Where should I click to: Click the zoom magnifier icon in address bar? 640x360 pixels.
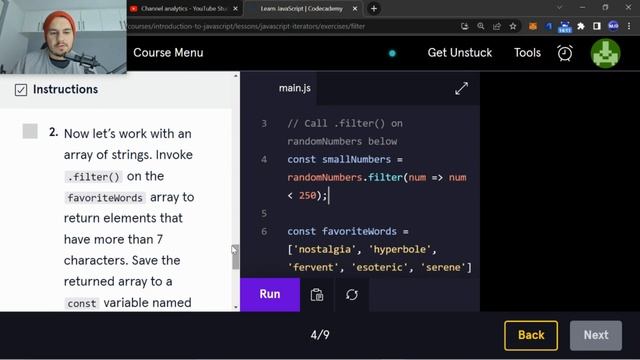click(481, 27)
